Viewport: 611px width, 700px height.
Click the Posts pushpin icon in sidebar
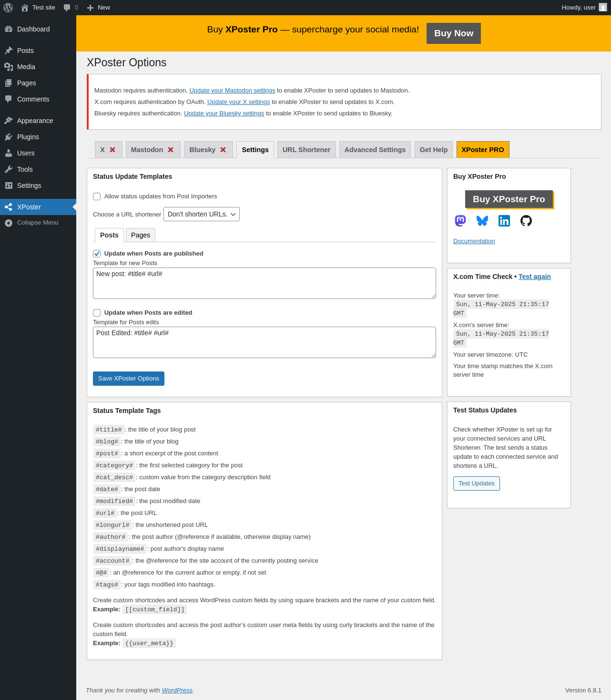click(9, 51)
